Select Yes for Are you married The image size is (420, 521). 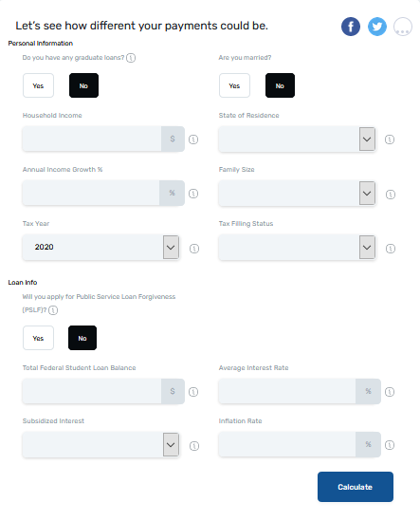pos(234,85)
